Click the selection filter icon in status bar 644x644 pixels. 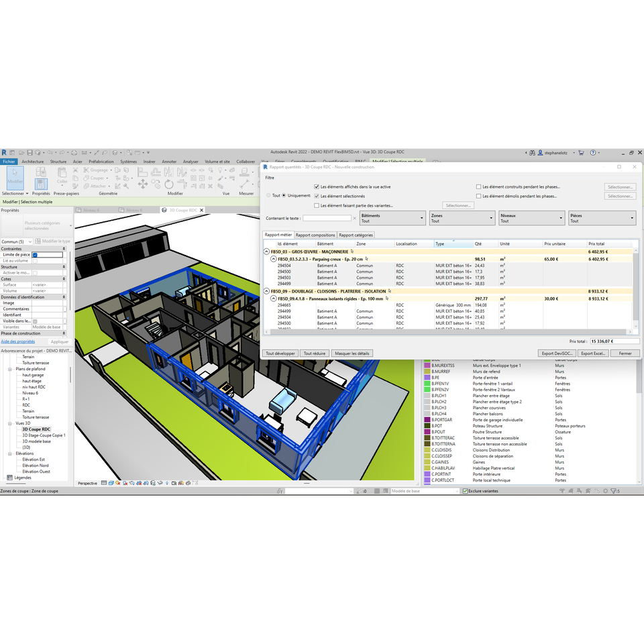pos(615,491)
